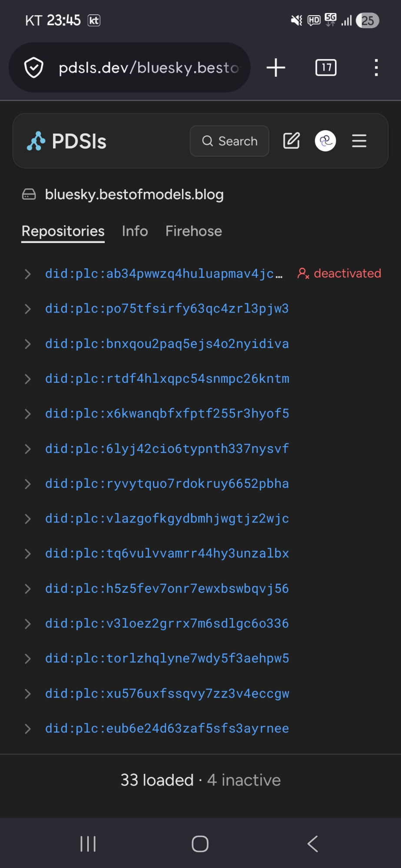Switch to the Firehose tab
This screenshot has height=868, width=401.
pyautogui.click(x=193, y=231)
